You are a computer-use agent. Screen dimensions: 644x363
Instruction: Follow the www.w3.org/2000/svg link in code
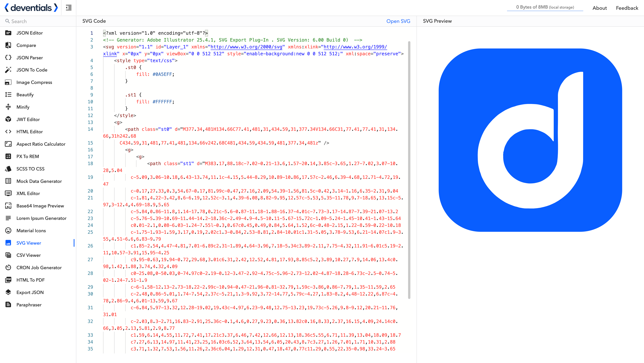pyautogui.click(x=246, y=47)
